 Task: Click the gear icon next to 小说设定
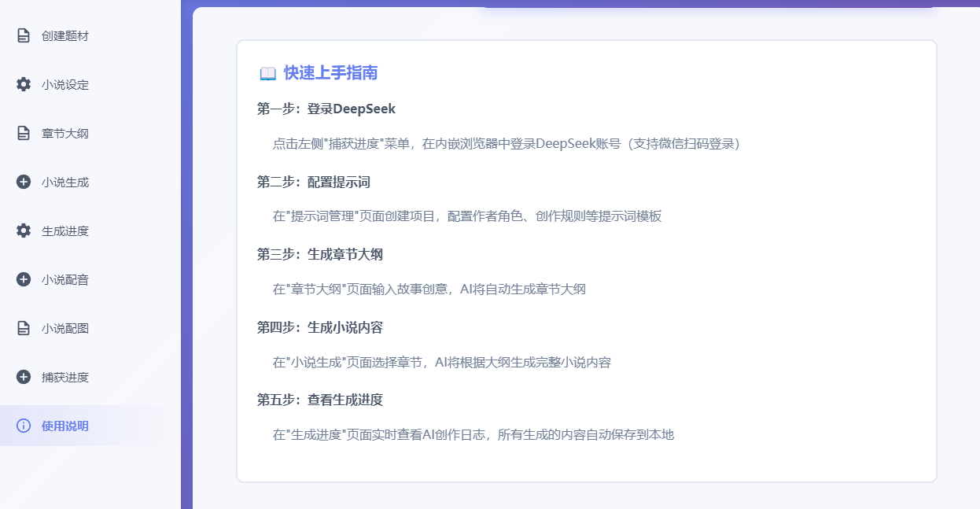[24, 84]
